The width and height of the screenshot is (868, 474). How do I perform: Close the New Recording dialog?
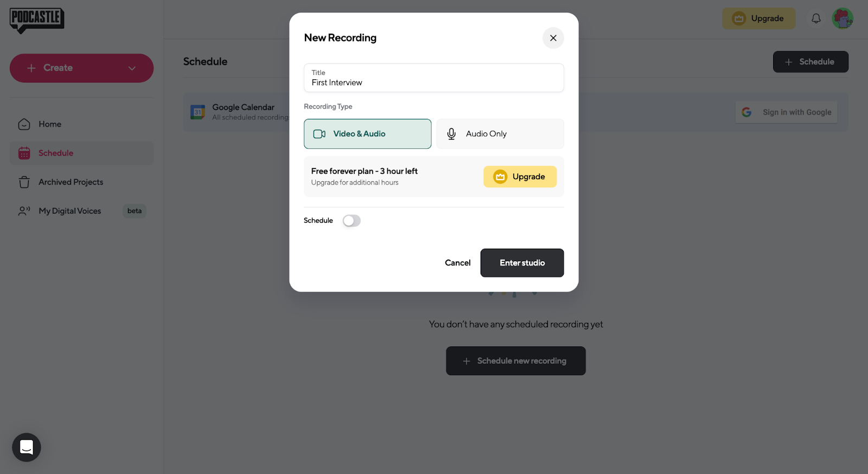pos(553,38)
